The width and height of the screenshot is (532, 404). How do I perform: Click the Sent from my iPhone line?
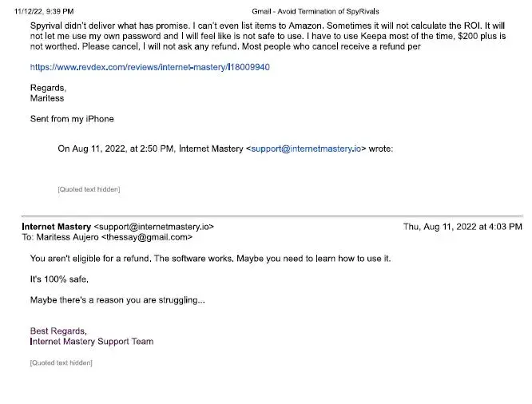pyautogui.click(x=72, y=119)
